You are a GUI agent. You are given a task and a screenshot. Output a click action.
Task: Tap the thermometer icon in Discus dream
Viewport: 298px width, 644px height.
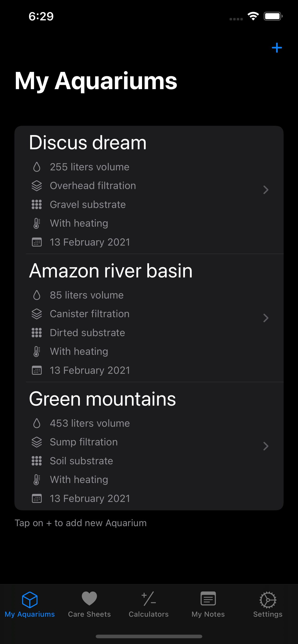click(x=36, y=223)
